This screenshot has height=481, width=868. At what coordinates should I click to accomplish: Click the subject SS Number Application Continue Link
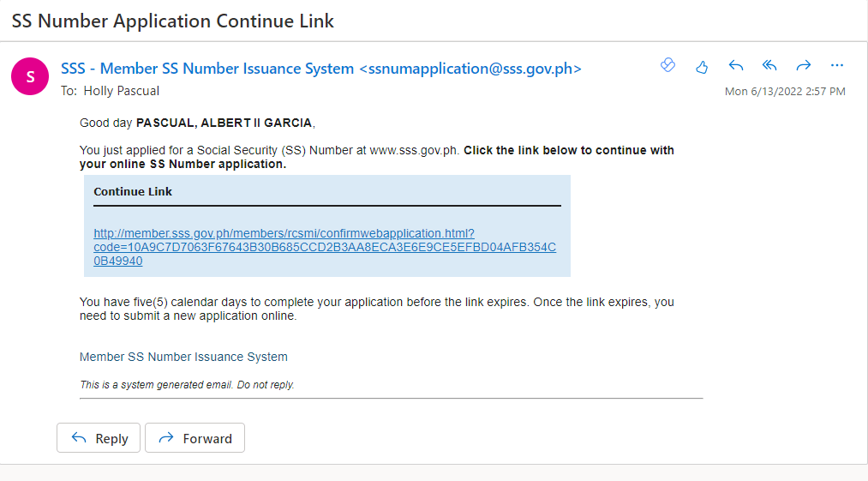[173, 21]
